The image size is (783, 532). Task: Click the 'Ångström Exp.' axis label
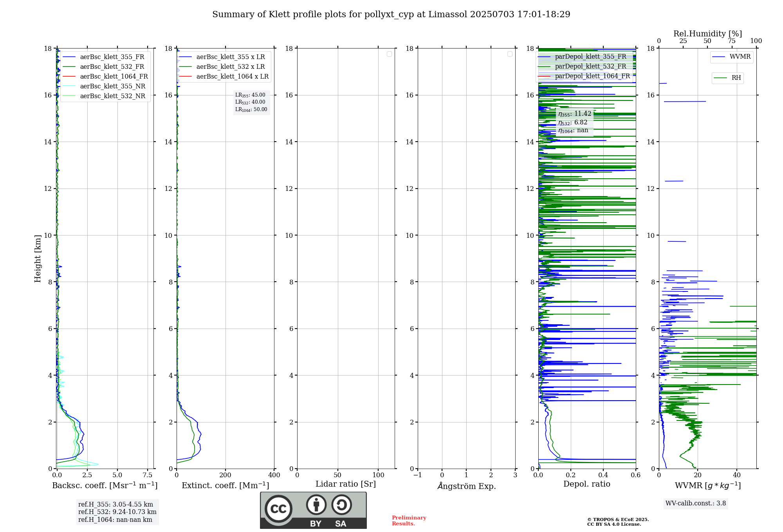[x=467, y=486]
